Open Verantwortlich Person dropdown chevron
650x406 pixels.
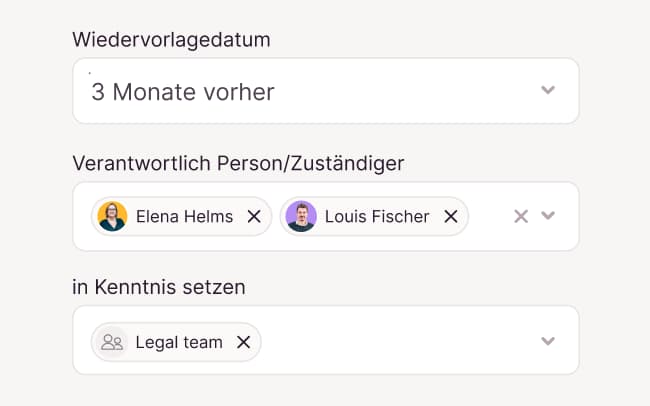coord(547,216)
